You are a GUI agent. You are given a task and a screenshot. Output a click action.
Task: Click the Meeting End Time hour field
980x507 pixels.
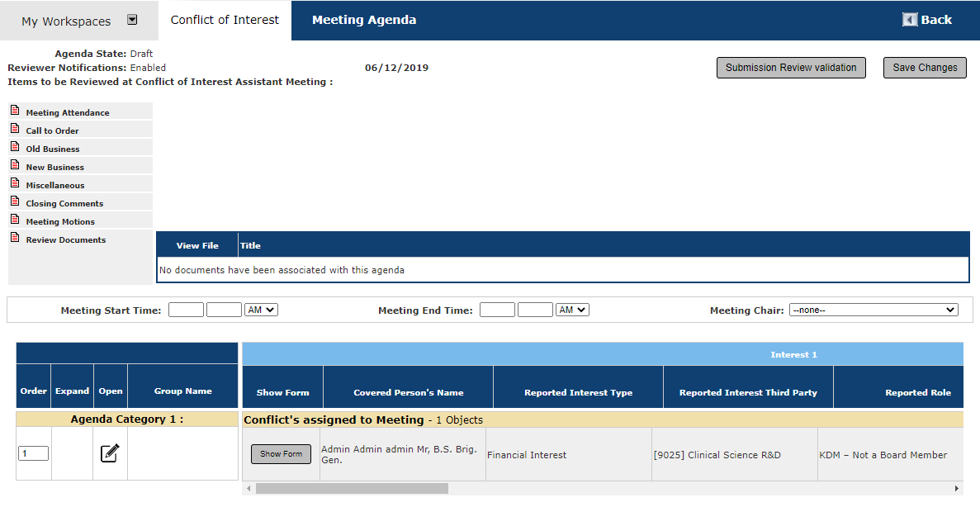click(498, 310)
